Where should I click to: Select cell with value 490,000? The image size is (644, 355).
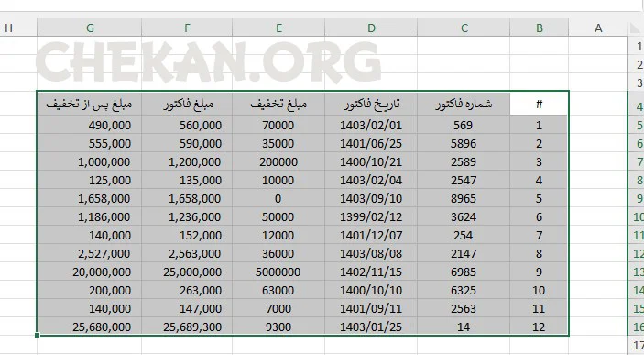pyautogui.click(x=90, y=125)
